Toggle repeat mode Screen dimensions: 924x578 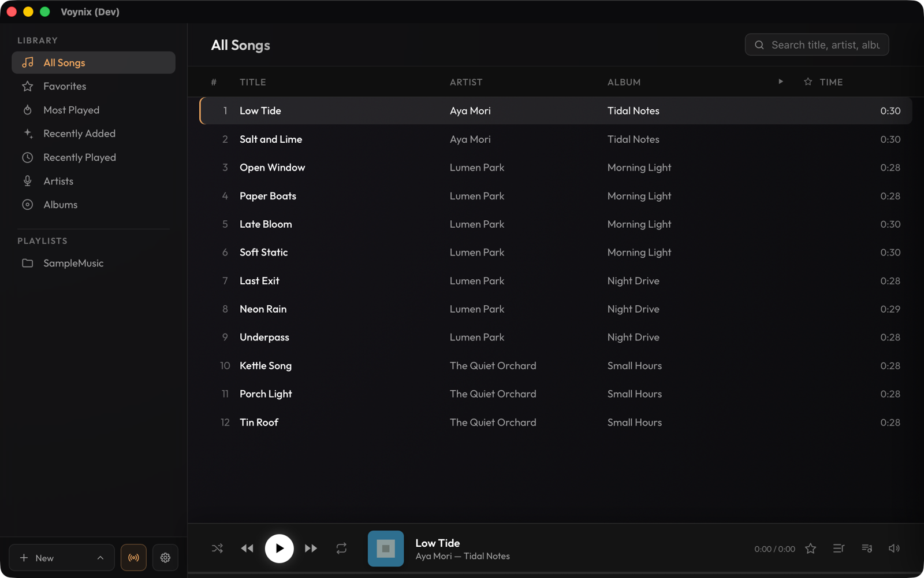pyautogui.click(x=341, y=549)
